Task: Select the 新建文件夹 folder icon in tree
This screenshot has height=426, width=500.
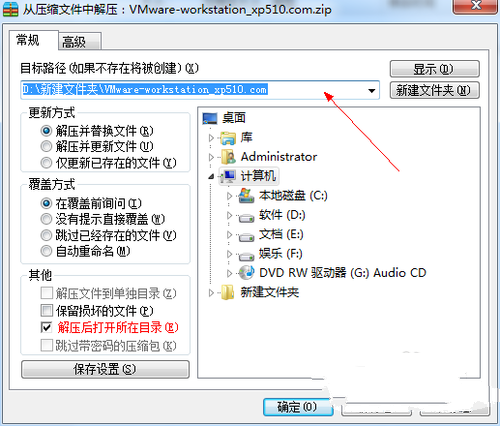Action: tap(228, 292)
